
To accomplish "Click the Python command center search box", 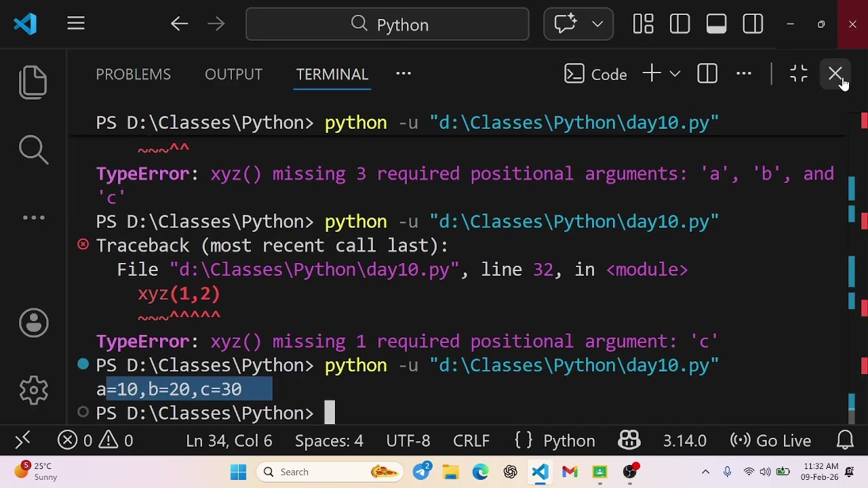I will tap(387, 24).
